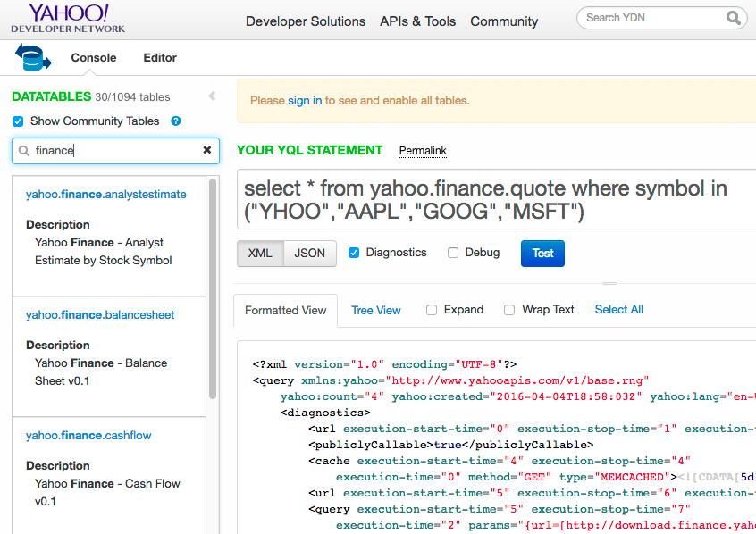Enable Wrap Text for the results view
Image resolution: width=756 pixels, height=534 pixels.
point(508,309)
